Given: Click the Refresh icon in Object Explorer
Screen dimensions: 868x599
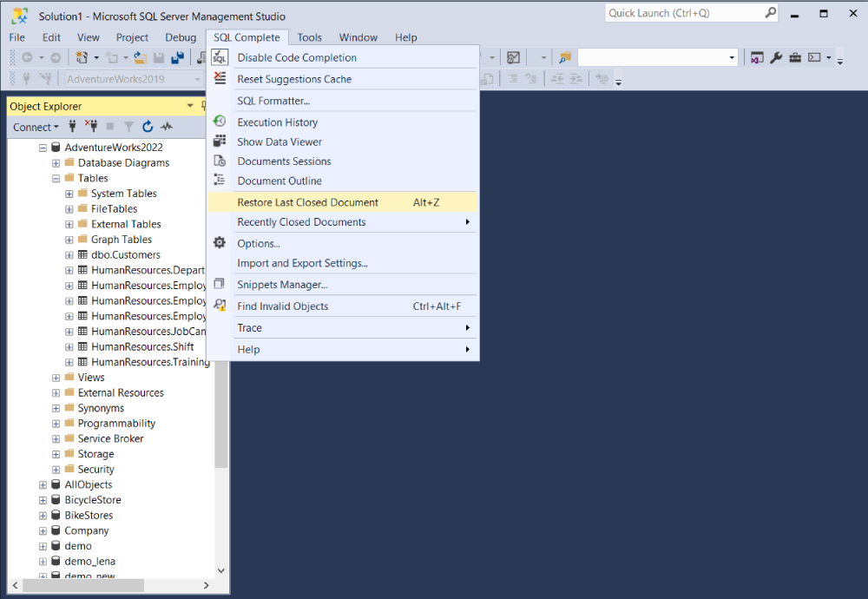Looking at the screenshot, I should (x=148, y=127).
